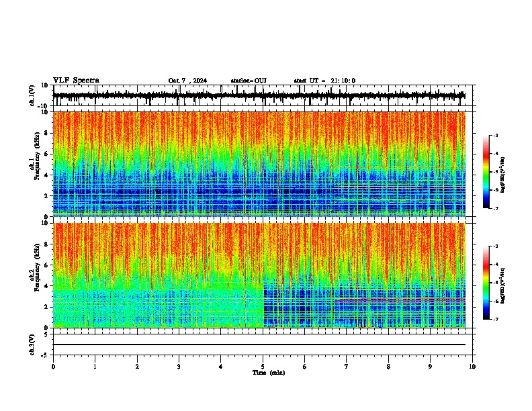Click the "2" kHz tick on ch.2 spectrogram
Viewport: 532px width, 411px height.
(x=47, y=307)
